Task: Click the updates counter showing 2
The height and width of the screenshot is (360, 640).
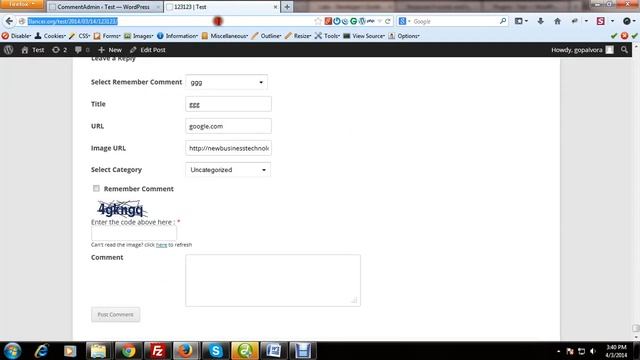Action: tap(60, 50)
